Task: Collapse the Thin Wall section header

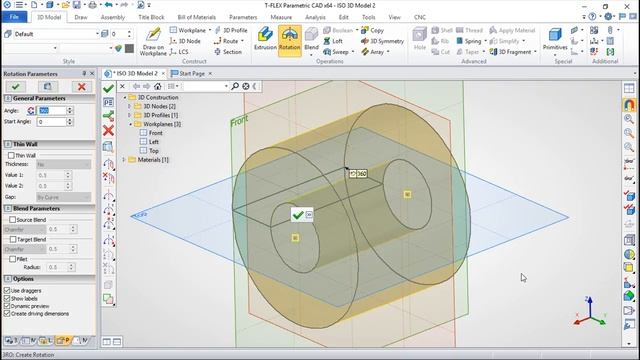Action: tap(8, 144)
